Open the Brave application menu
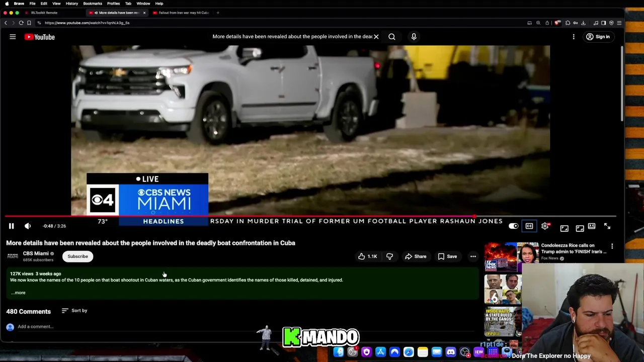Image resolution: width=644 pixels, height=362 pixels. 19,4
